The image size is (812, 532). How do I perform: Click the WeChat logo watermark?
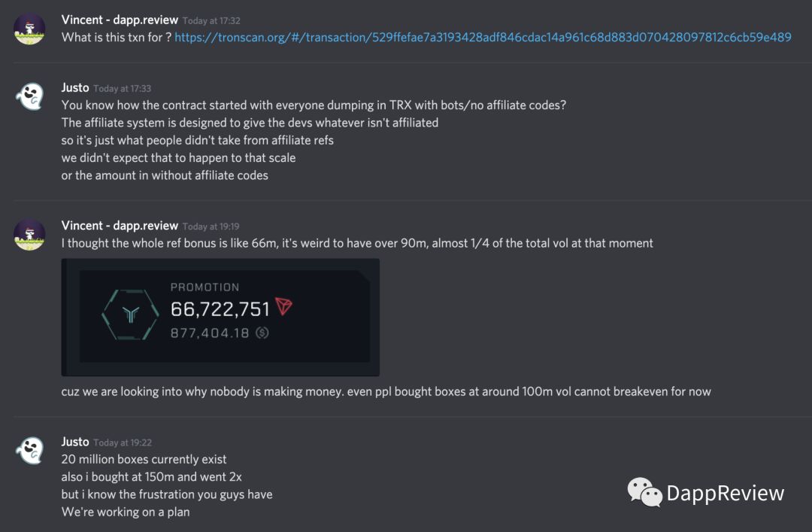(x=644, y=492)
